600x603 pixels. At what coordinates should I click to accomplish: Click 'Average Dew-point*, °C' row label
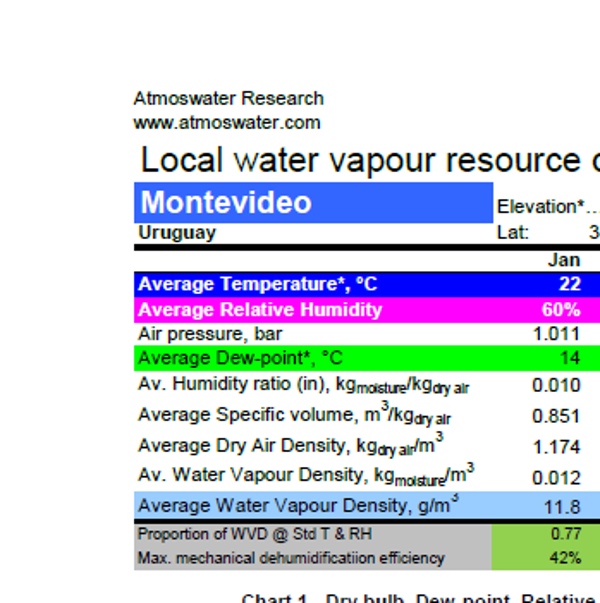point(240,358)
